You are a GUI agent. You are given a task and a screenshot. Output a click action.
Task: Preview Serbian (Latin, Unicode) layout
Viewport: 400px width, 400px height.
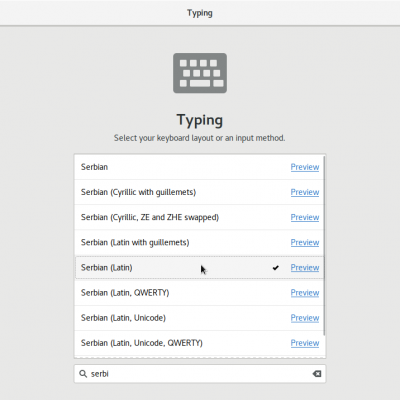[x=305, y=318]
